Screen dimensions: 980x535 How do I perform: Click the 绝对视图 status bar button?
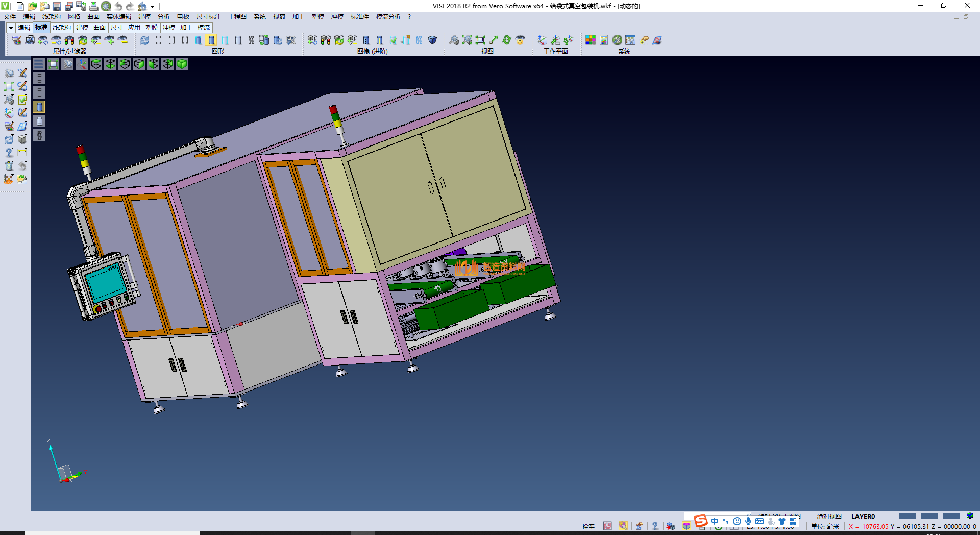coord(829,516)
